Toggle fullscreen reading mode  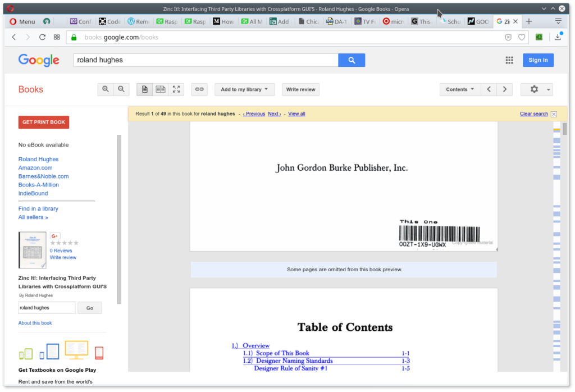pyautogui.click(x=176, y=89)
